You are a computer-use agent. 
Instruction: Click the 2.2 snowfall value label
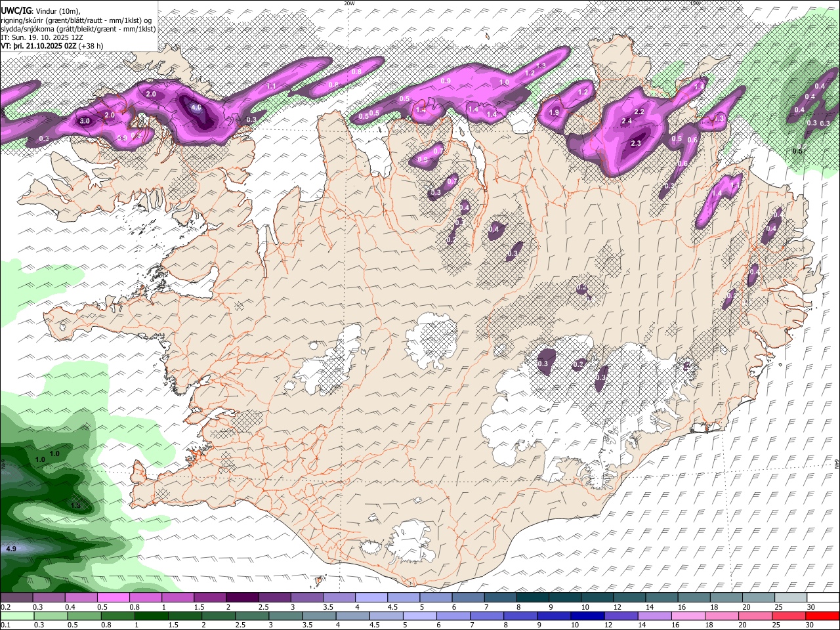(639, 112)
